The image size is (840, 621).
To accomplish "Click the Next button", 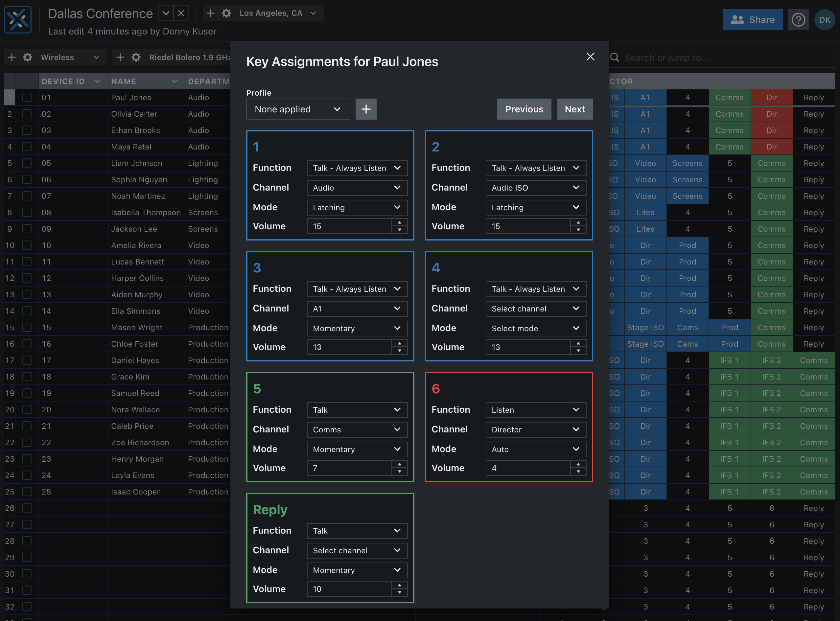I will click(574, 109).
